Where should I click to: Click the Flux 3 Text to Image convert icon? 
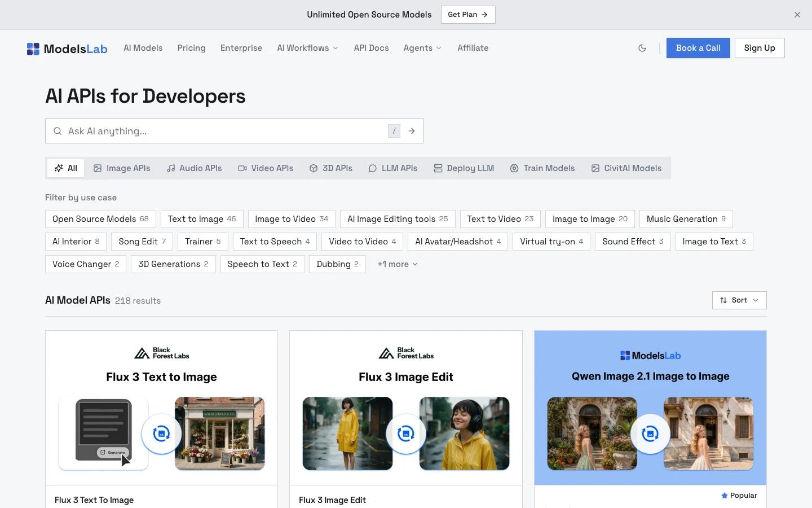coord(161,433)
